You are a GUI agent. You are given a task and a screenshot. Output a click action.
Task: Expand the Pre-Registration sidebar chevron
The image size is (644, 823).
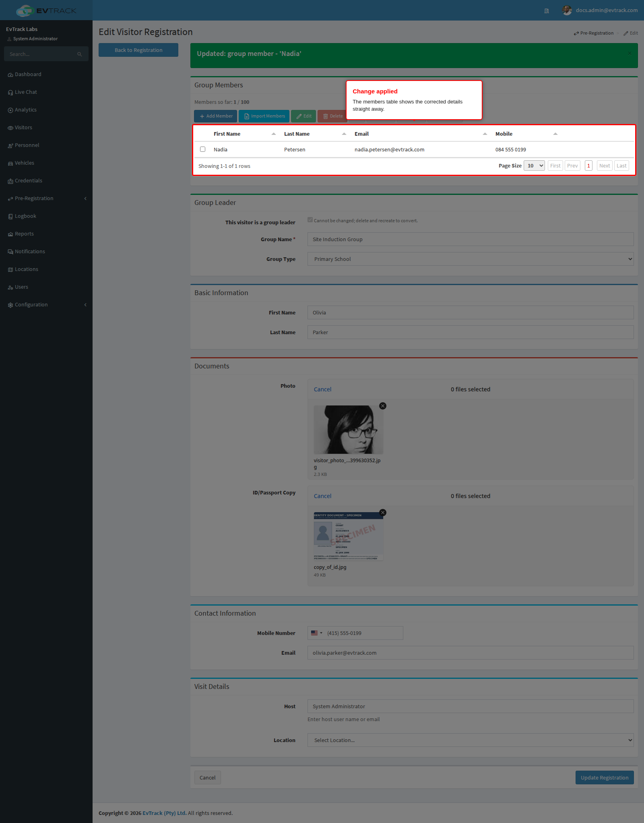(x=85, y=199)
